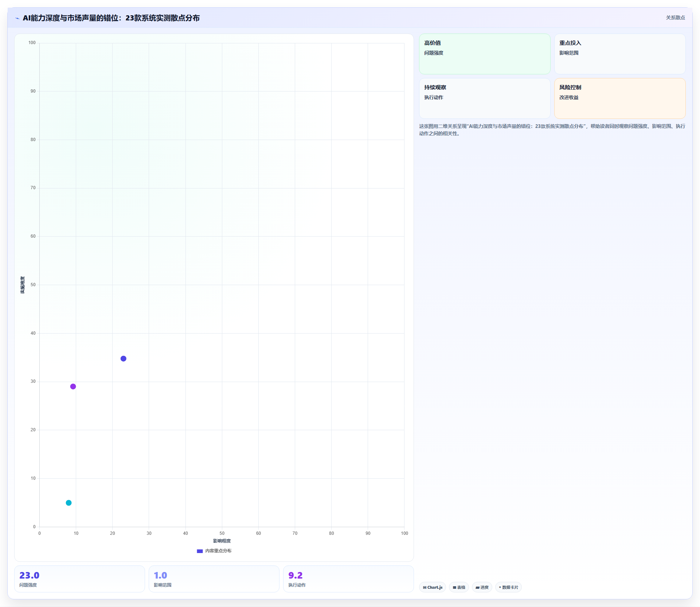The height and width of the screenshot is (607, 700).
Task: Click the 9.2 执行动作 stat card
Action: (348, 579)
